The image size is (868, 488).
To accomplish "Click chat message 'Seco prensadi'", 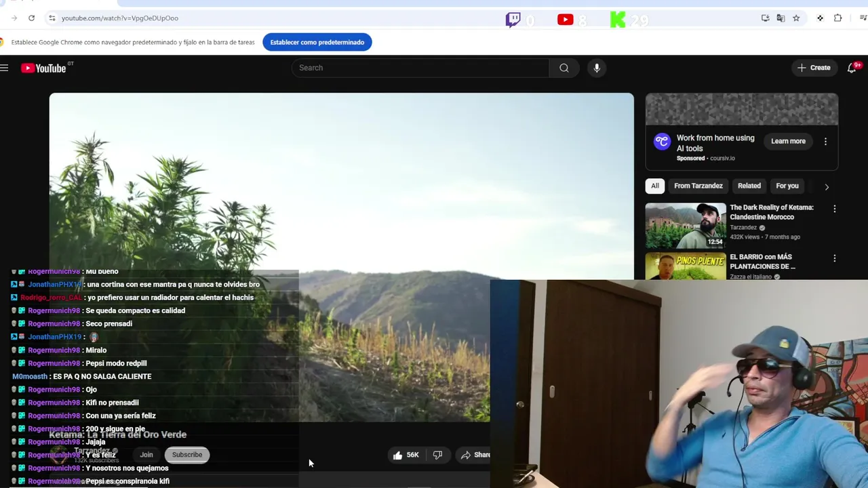I will point(109,324).
